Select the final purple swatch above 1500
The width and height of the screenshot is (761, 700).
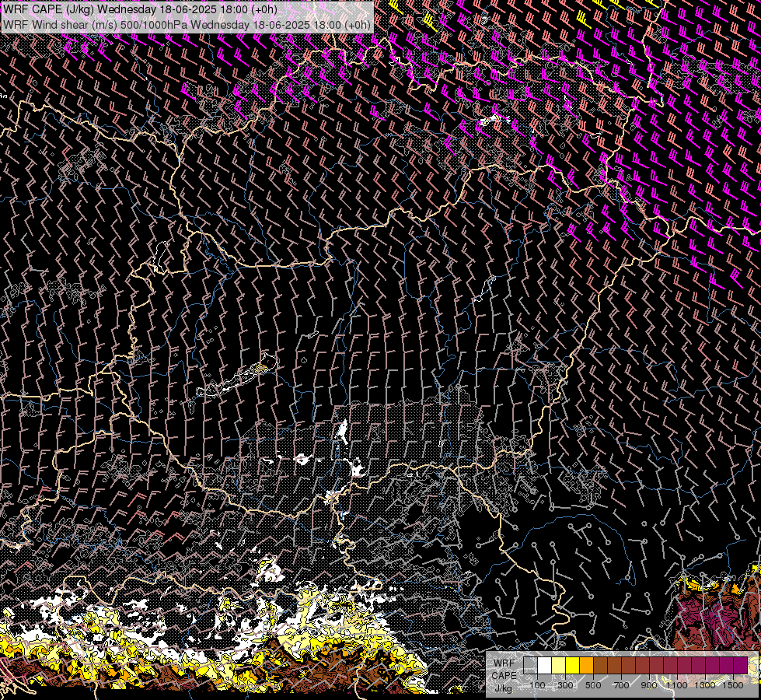741,665
